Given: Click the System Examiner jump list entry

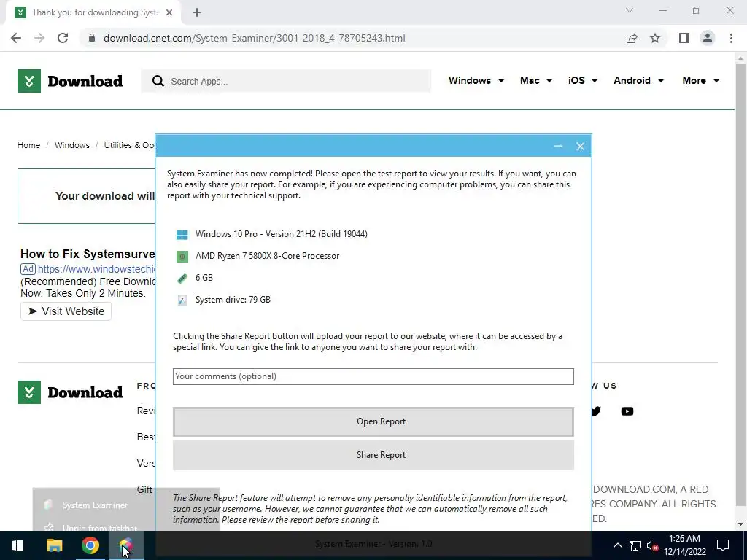Looking at the screenshot, I should pyautogui.click(x=93, y=505).
